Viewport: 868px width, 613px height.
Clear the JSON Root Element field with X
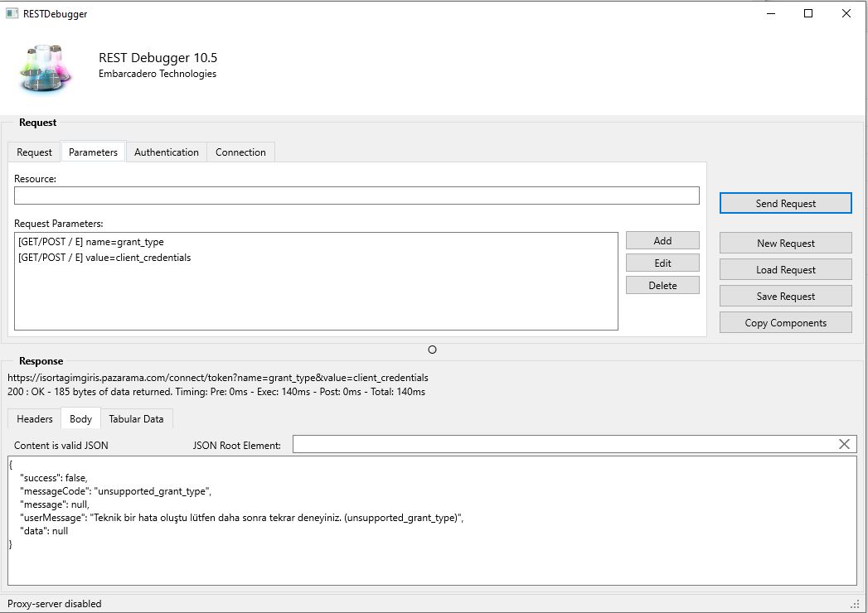[844, 444]
